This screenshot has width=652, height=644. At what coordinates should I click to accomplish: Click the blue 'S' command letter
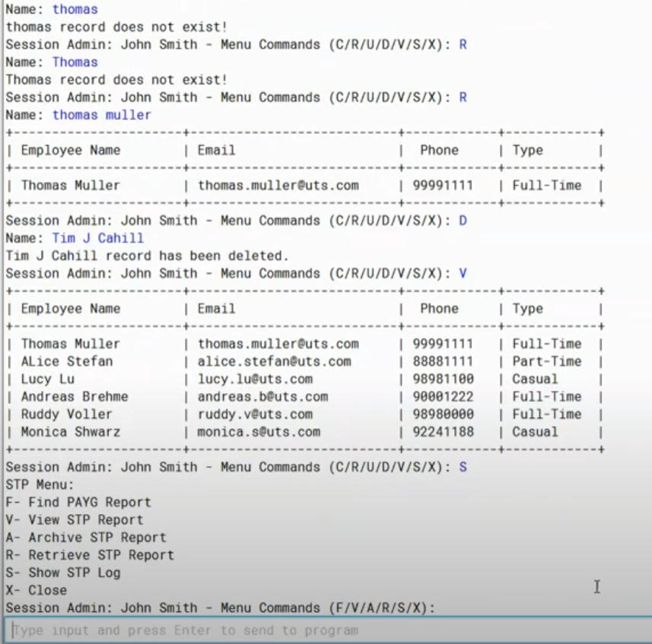tap(463, 467)
